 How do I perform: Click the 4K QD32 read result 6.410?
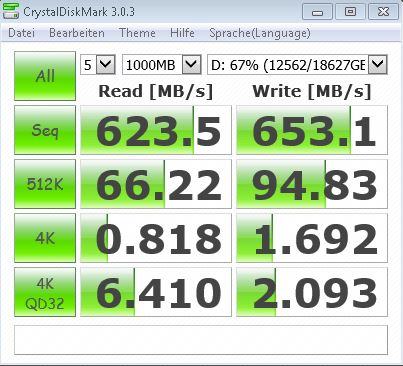click(x=156, y=292)
